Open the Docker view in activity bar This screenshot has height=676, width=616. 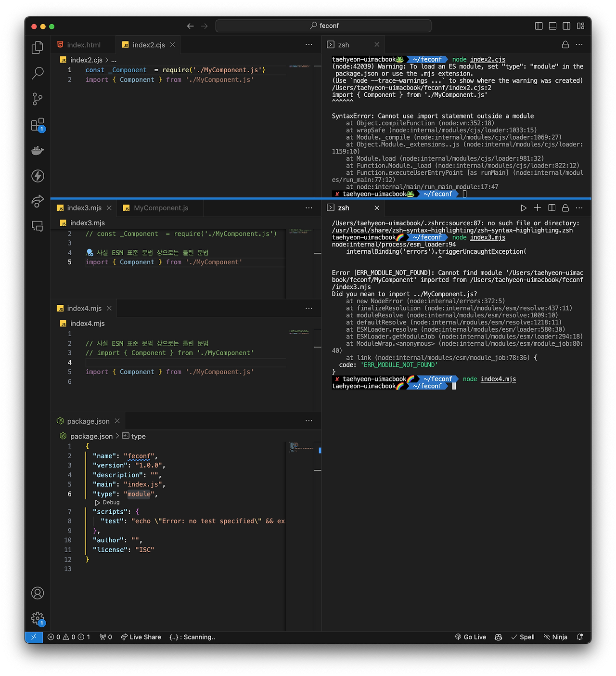click(38, 151)
